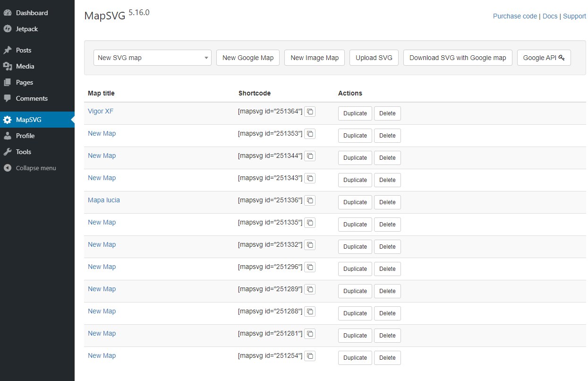The width and height of the screenshot is (588, 381).
Task: Select shortcode text [mapsvg id="251336"]
Action: tap(270, 200)
